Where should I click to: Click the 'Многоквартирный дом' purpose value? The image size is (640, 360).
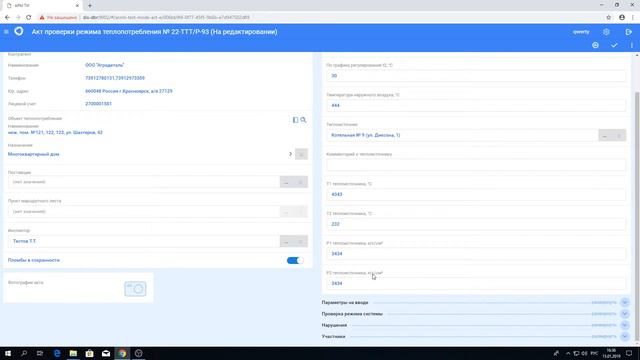click(x=33, y=154)
